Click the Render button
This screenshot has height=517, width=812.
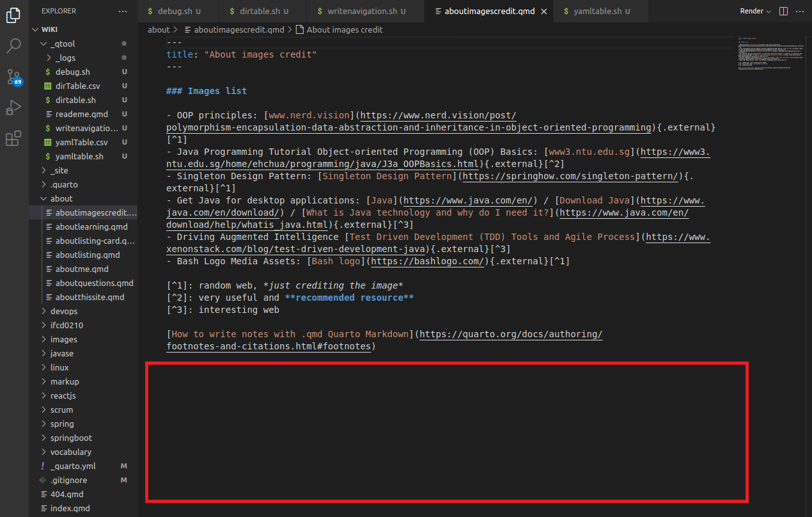(751, 12)
